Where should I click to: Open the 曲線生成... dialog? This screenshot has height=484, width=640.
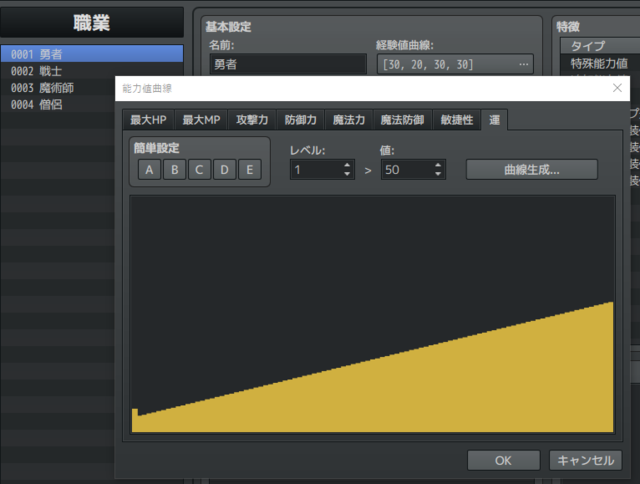(532, 170)
